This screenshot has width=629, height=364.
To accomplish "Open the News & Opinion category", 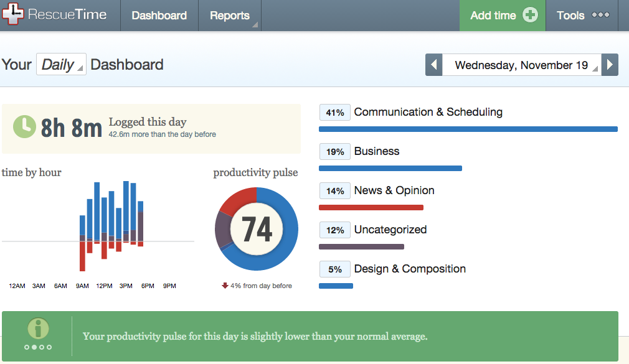I will [x=394, y=190].
